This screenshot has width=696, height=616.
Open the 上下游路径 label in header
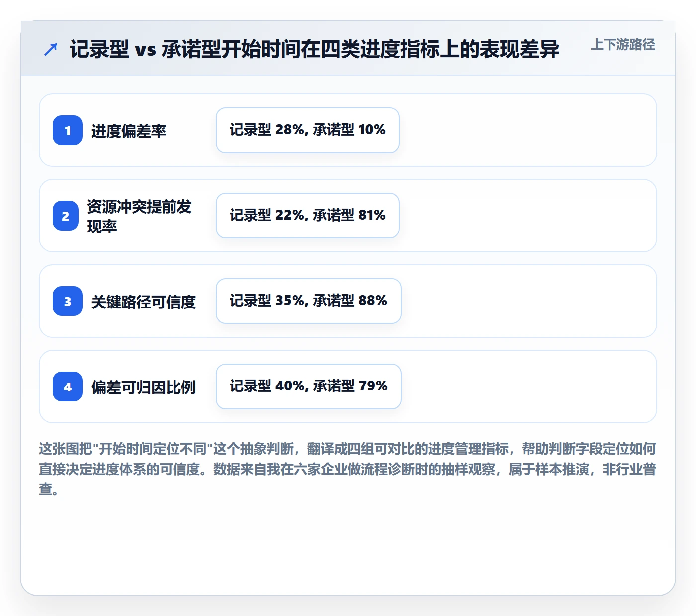click(623, 45)
